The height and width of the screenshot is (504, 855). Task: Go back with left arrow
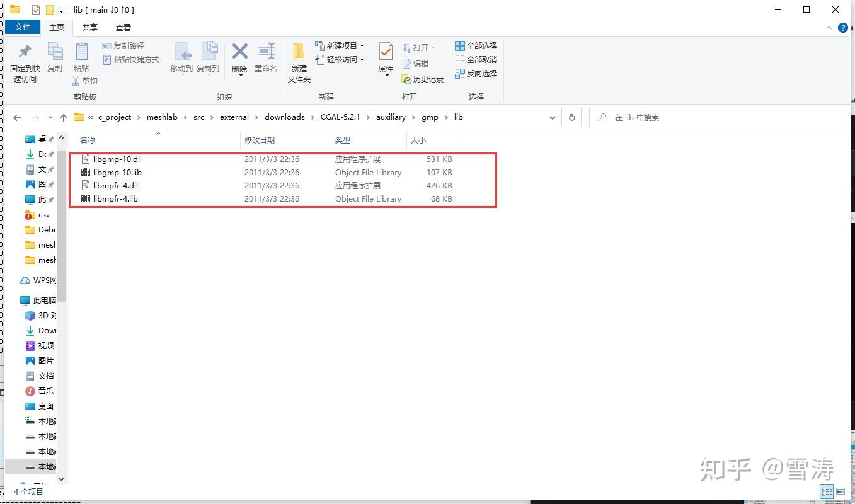[17, 117]
